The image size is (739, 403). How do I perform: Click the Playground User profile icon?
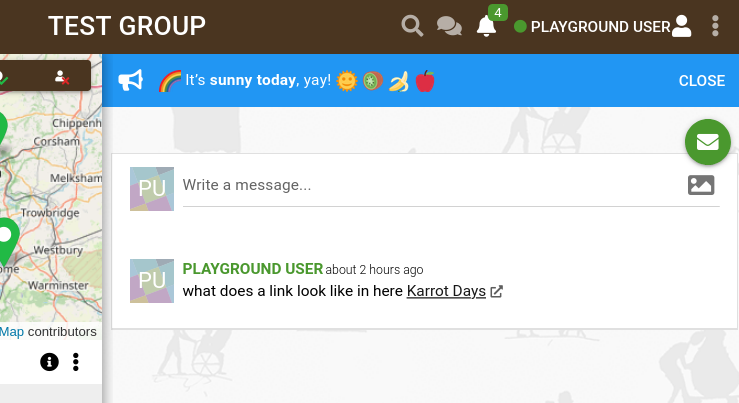click(681, 26)
